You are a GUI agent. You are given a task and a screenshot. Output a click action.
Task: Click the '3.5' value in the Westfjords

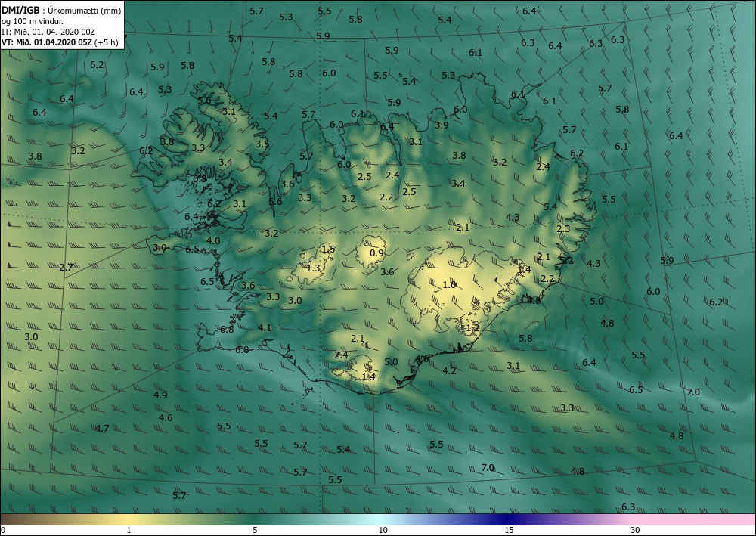point(262,144)
